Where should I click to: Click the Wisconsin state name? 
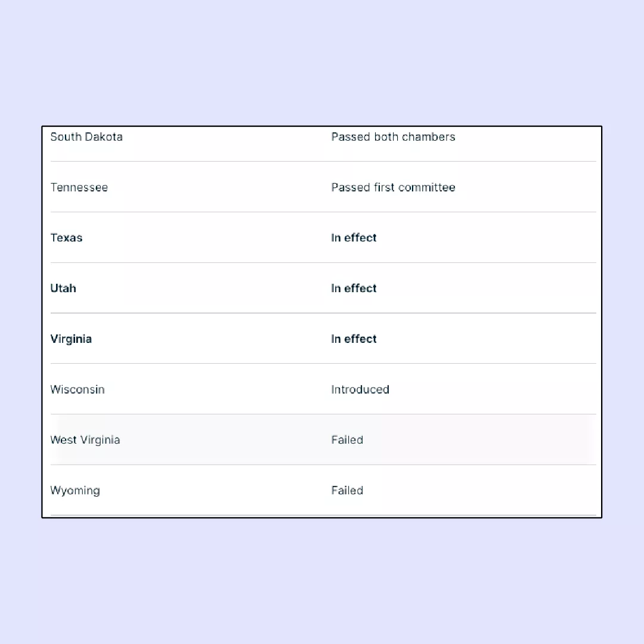[78, 389]
